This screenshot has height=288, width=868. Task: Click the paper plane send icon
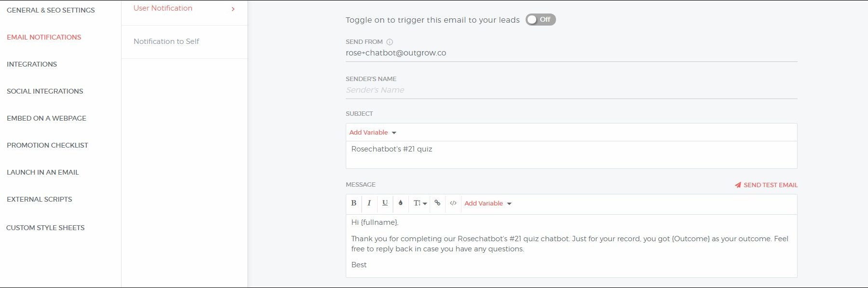[x=738, y=185]
